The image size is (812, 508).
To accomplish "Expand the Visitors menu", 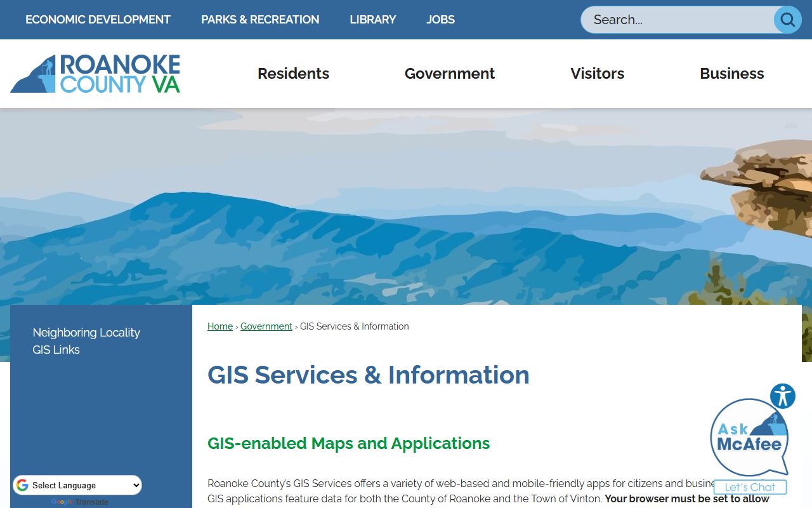I will pos(597,74).
